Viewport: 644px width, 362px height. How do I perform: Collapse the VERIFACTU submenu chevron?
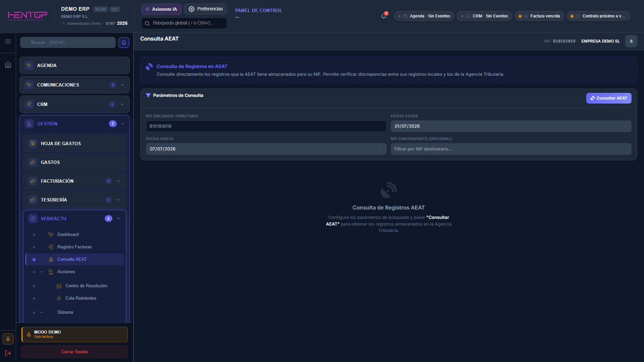(x=118, y=219)
